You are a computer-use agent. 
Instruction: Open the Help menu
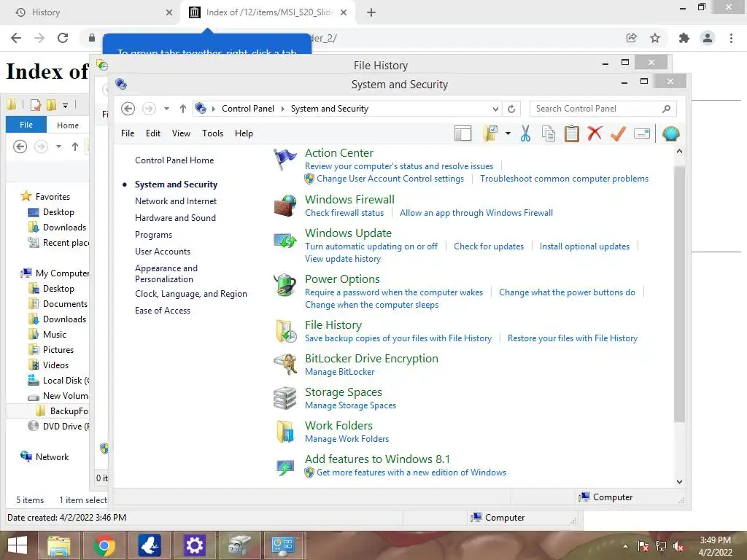click(x=244, y=133)
